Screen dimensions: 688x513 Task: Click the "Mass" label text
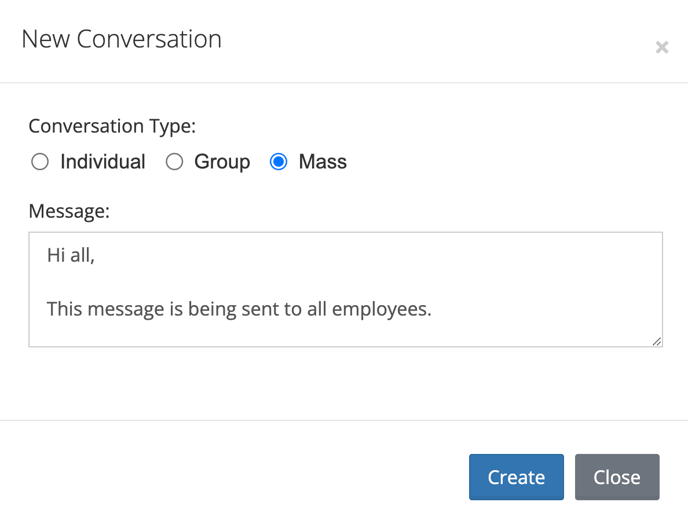click(x=322, y=161)
